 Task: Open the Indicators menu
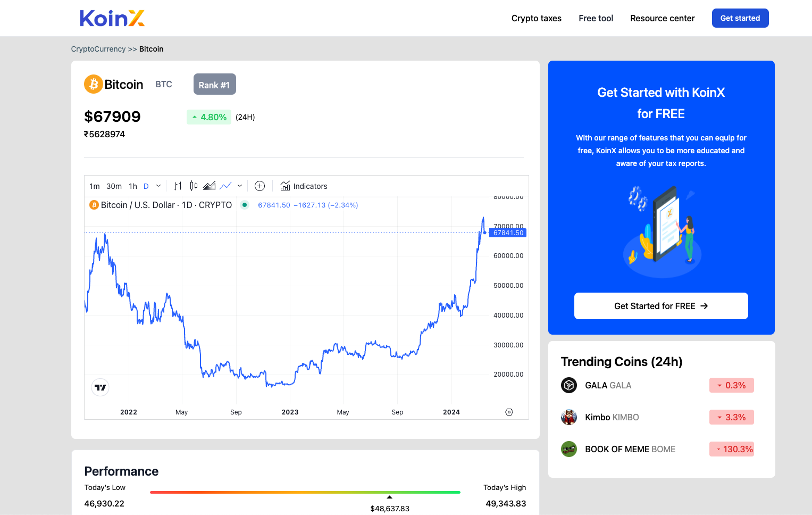click(304, 186)
